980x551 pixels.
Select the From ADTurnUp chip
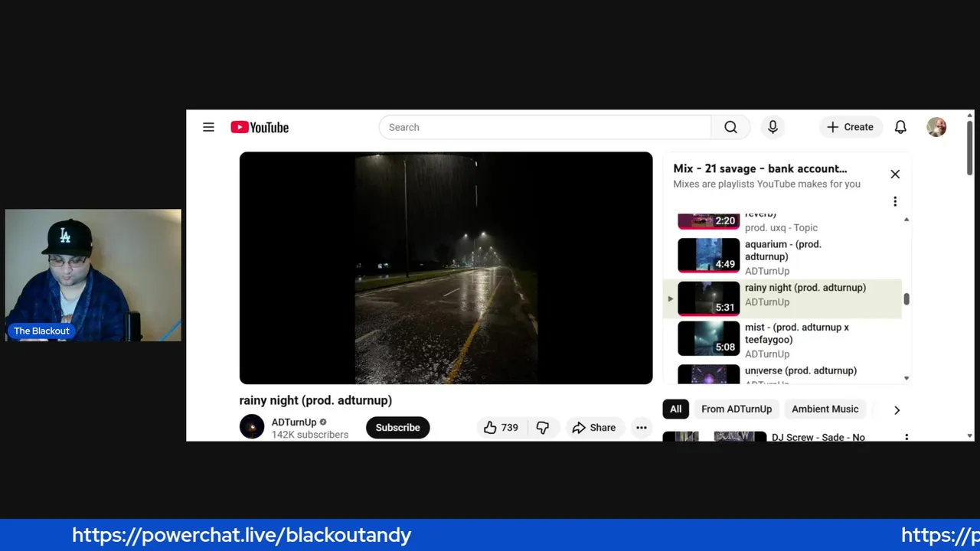pyautogui.click(x=737, y=409)
